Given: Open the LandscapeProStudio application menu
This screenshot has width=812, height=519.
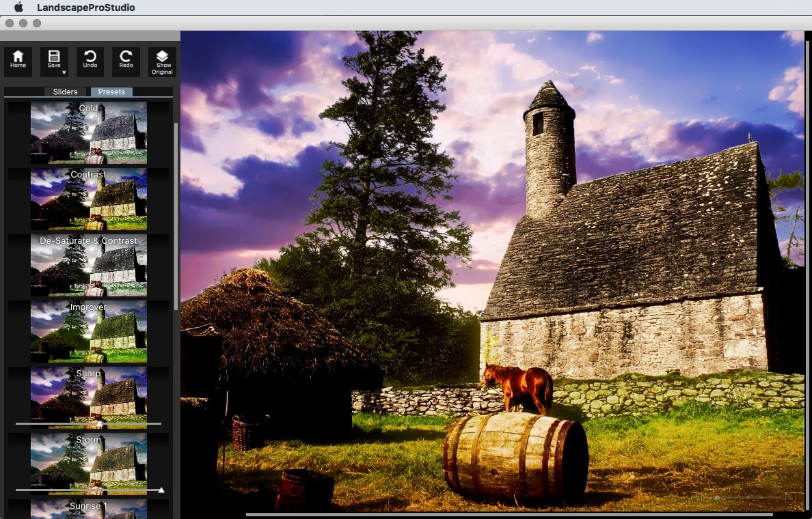Looking at the screenshot, I should [85, 8].
